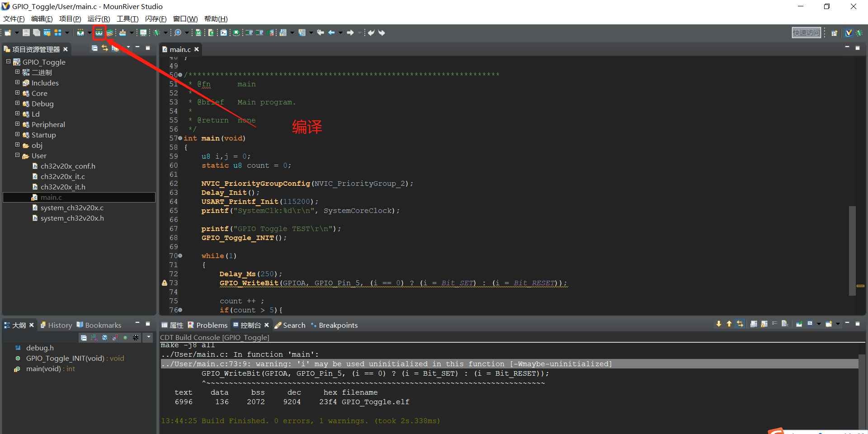Expand the Debug folder
Image resolution: width=868 pixels, height=434 pixels.
click(17, 103)
